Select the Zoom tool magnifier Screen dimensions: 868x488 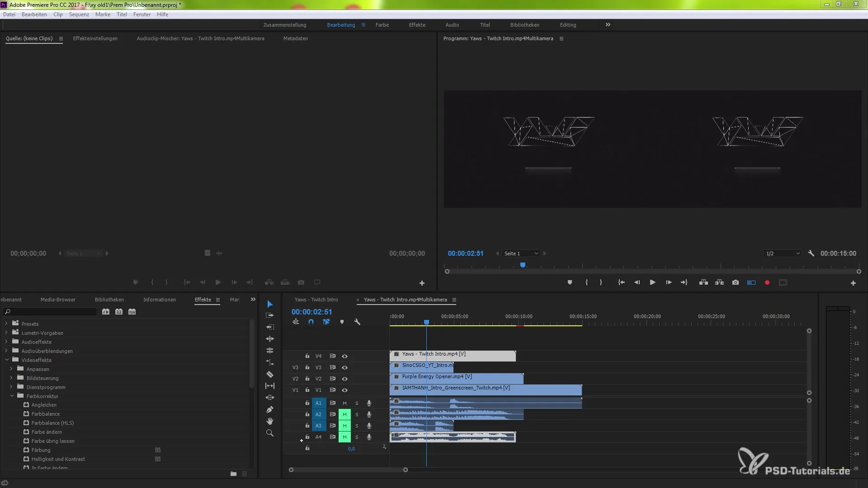tap(270, 433)
